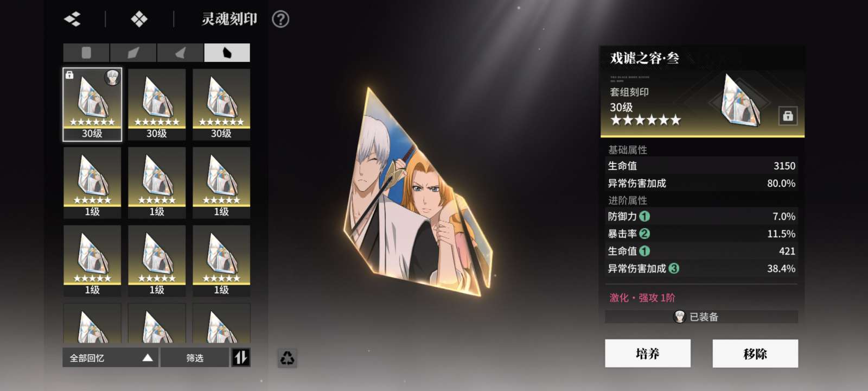Image resolution: width=868 pixels, height=391 pixels.
Task: Open the help question mark icon
Action: [280, 20]
